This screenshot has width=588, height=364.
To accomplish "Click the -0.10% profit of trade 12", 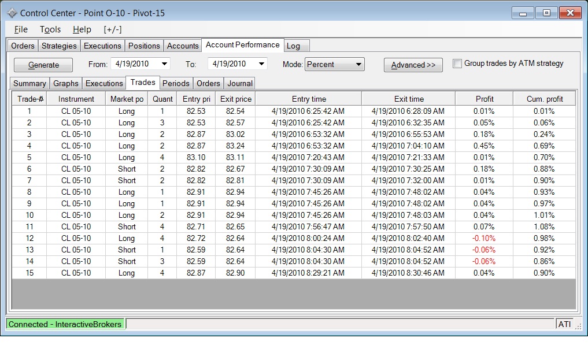I will click(484, 239).
